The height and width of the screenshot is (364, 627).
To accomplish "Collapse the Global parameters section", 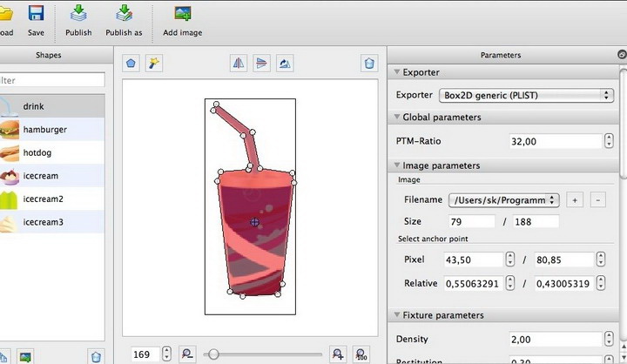I will pos(397,117).
